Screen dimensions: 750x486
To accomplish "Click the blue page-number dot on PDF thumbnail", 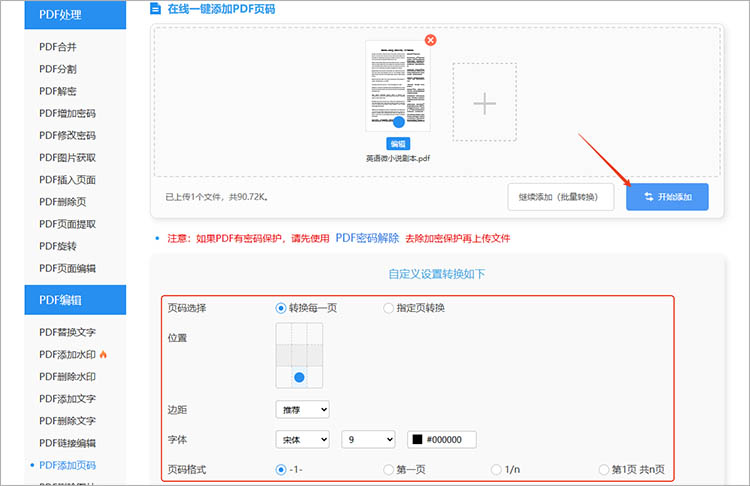I will [398, 122].
